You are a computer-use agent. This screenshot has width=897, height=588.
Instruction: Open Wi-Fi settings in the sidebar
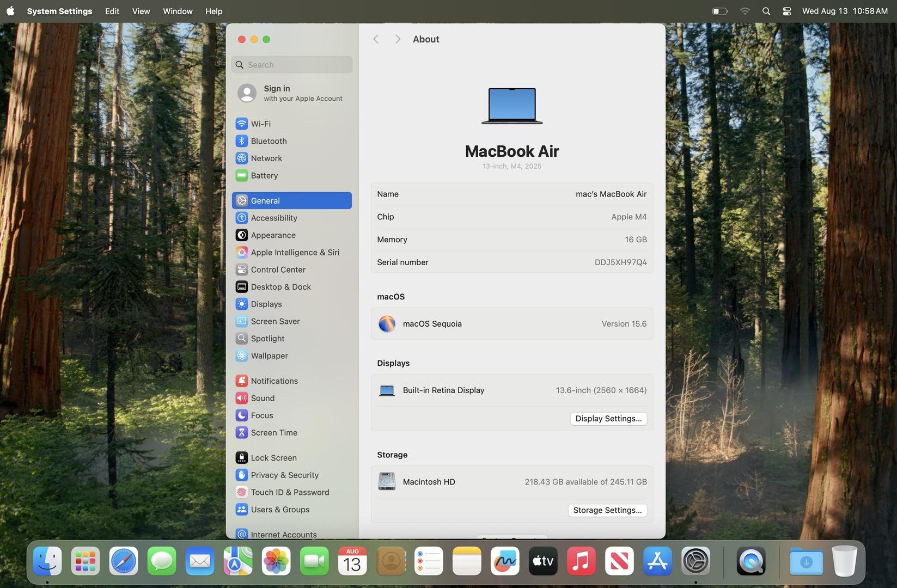pos(291,124)
